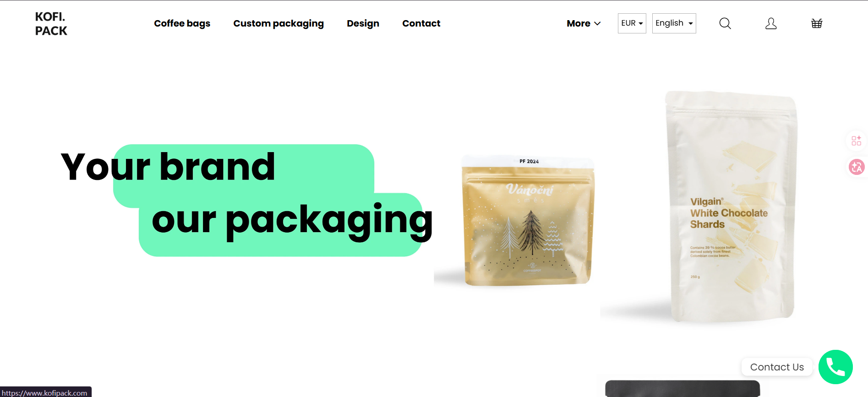Expand the English language dropdown

(674, 23)
